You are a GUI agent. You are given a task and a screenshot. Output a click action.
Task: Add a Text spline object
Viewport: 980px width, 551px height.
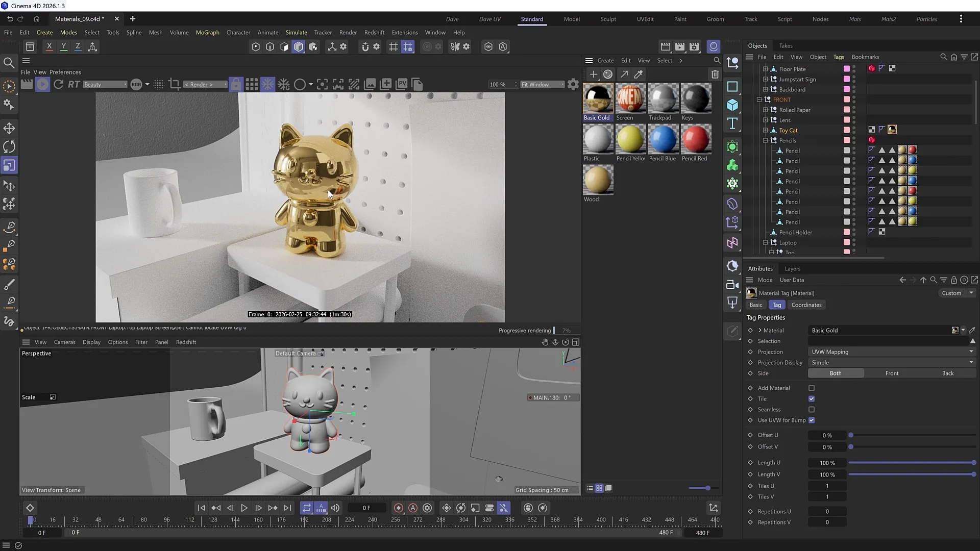pos(732,123)
